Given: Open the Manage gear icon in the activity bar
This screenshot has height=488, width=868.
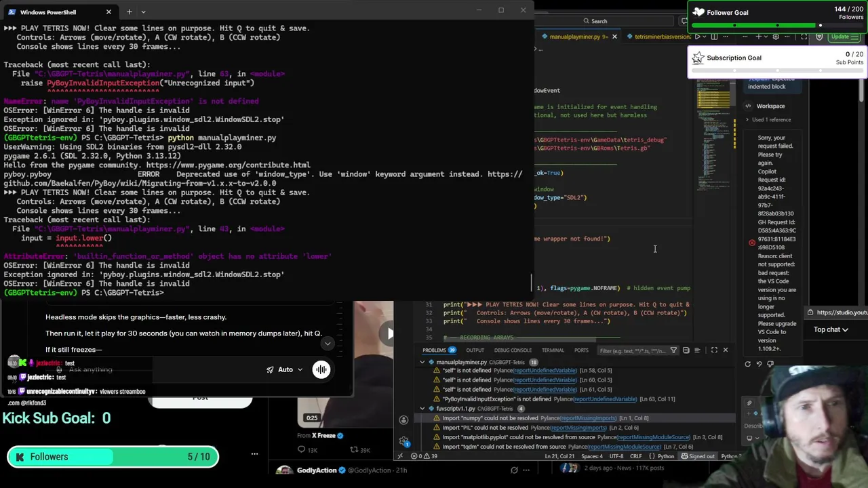Looking at the screenshot, I should 404,442.
